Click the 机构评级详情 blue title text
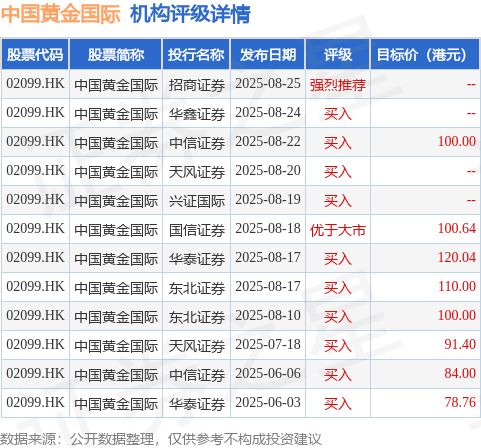 (190, 14)
